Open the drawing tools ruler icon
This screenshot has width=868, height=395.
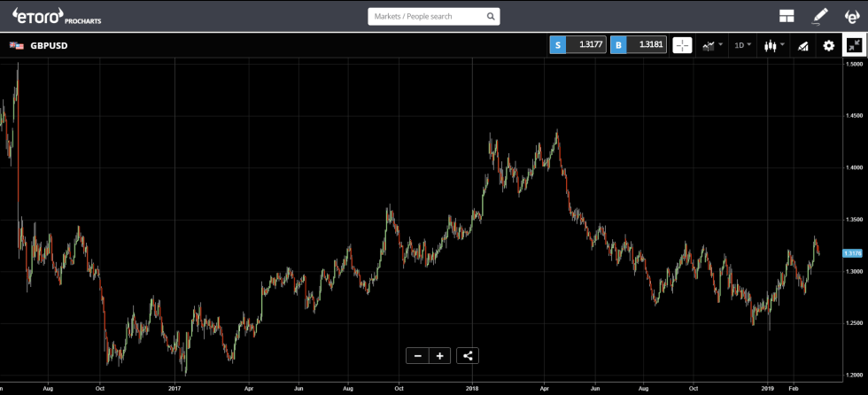803,45
